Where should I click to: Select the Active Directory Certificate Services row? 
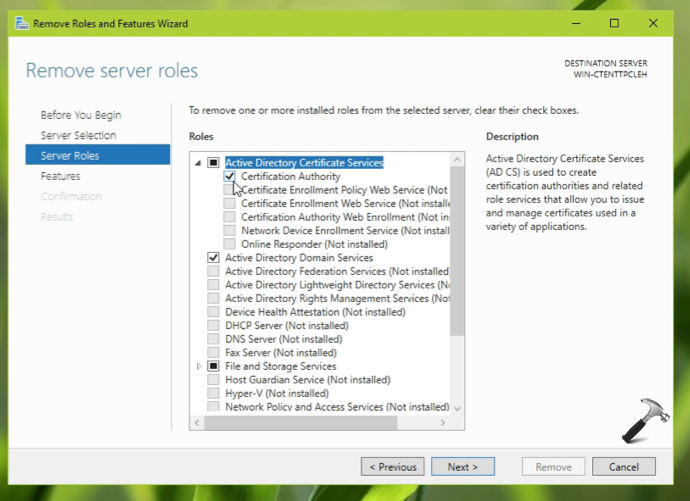(x=304, y=163)
